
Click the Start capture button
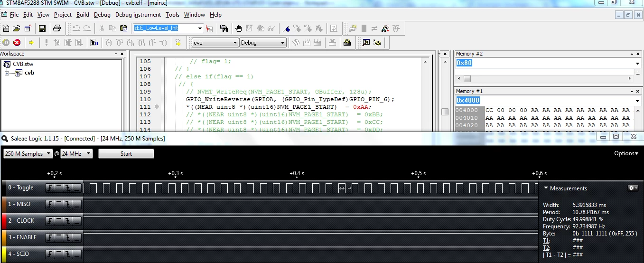pos(126,154)
